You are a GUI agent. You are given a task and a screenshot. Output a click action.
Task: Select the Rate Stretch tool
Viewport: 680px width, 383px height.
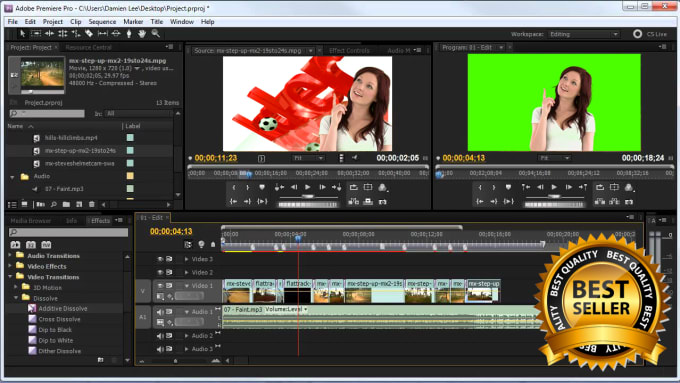(76, 34)
